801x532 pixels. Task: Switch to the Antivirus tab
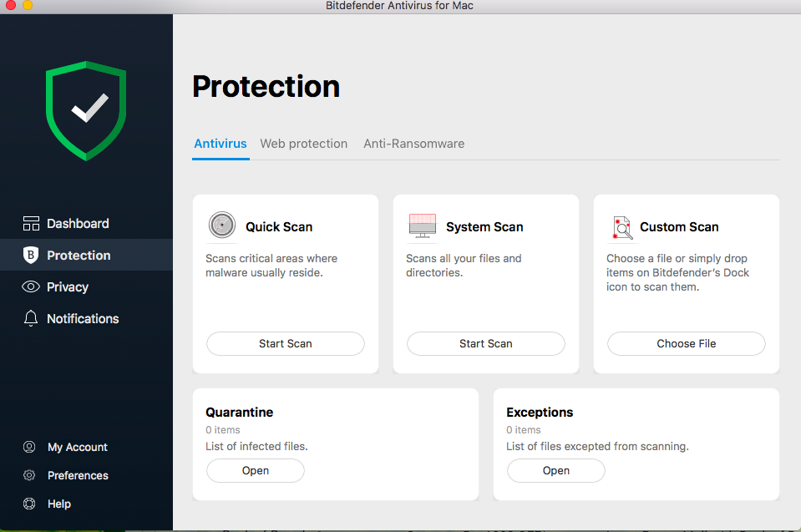[221, 144]
